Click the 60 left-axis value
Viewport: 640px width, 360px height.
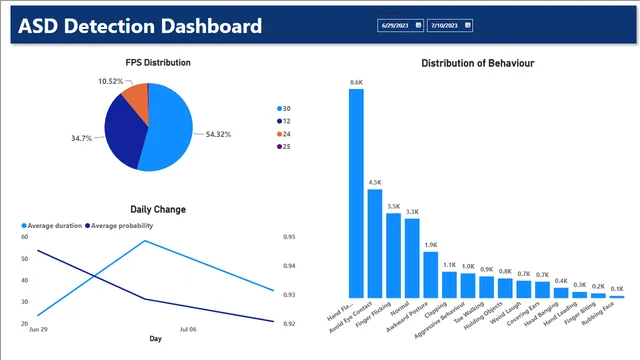[24, 237]
